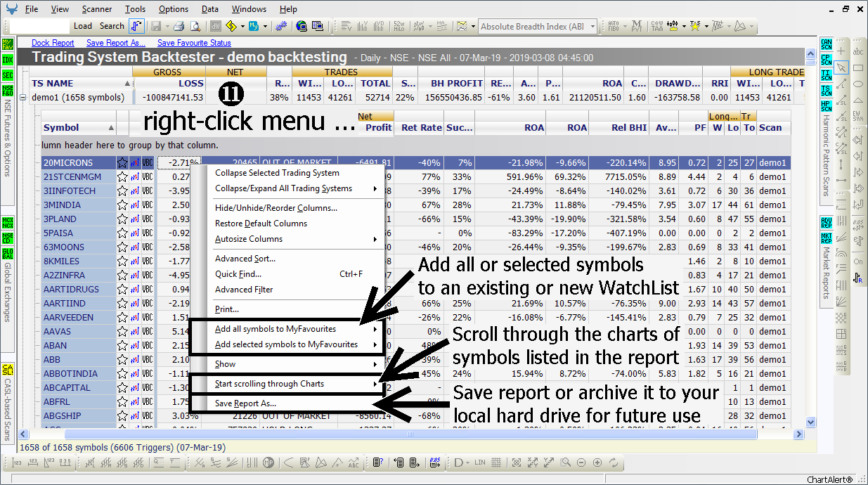Image resolution: width=868 pixels, height=485 pixels.
Task: Open the File menu
Action: click(x=32, y=9)
